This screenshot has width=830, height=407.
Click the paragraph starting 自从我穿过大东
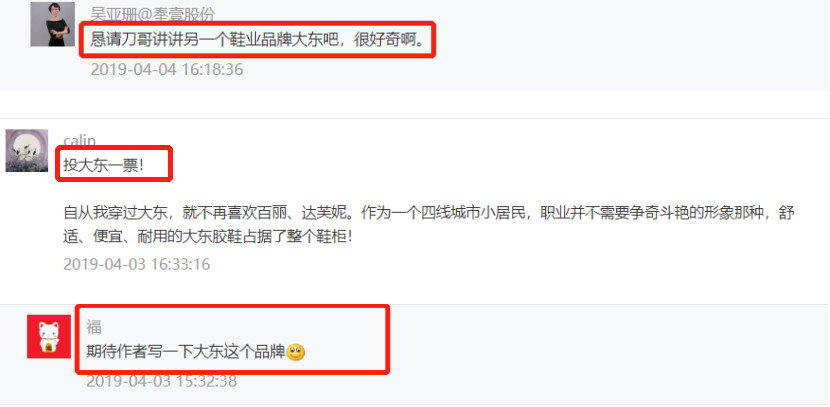point(429,225)
